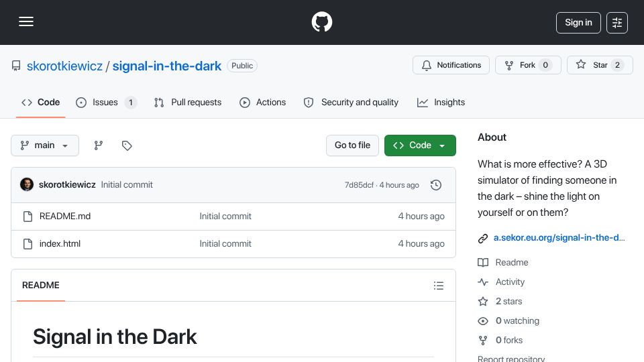Open Initial commit message for README.md
644x362 pixels.
225,217
